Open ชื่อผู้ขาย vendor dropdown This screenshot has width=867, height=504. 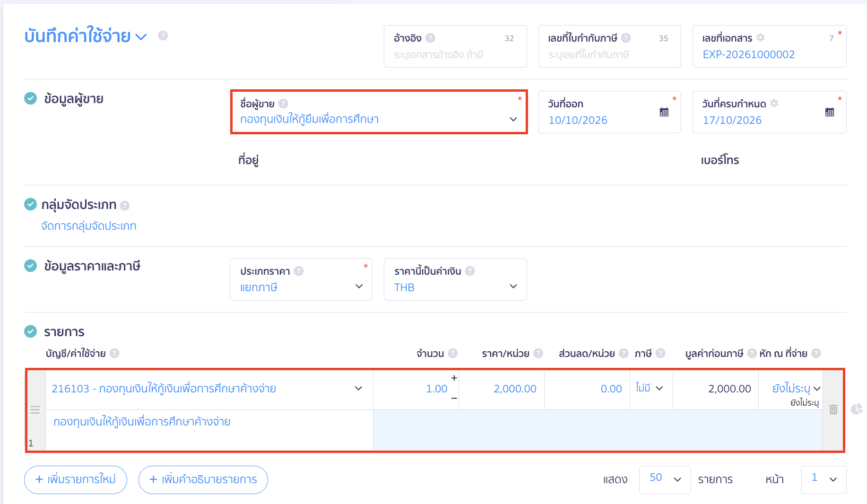379,112
